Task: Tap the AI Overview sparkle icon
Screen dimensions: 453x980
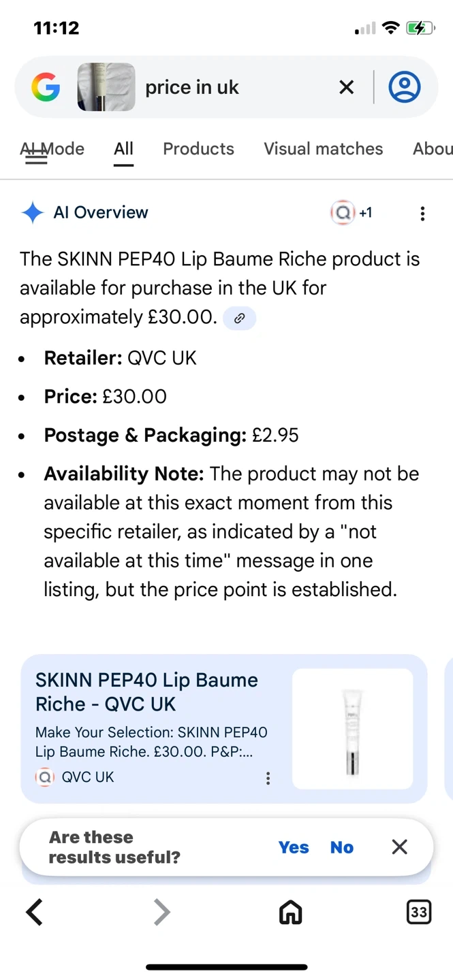Action: [x=32, y=213]
